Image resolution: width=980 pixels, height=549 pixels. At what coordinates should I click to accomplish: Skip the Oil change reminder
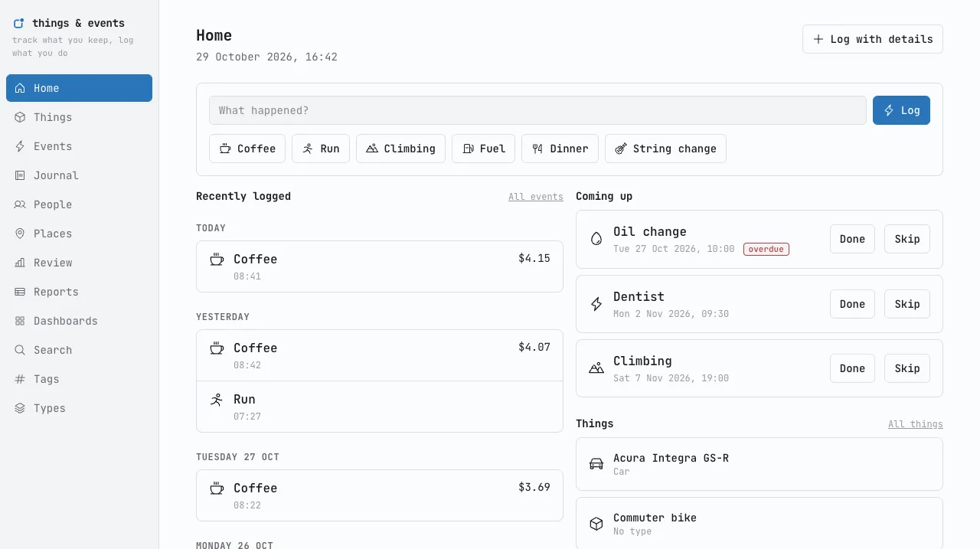click(907, 239)
